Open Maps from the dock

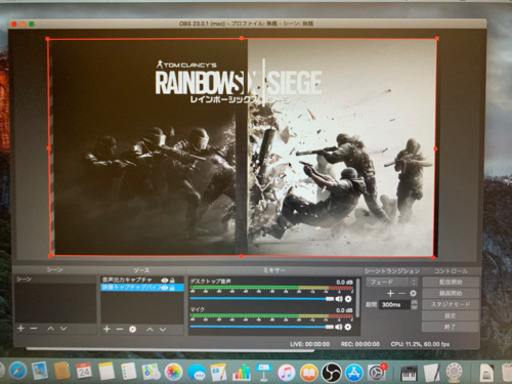pyautogui.click(x=151, y=372)
